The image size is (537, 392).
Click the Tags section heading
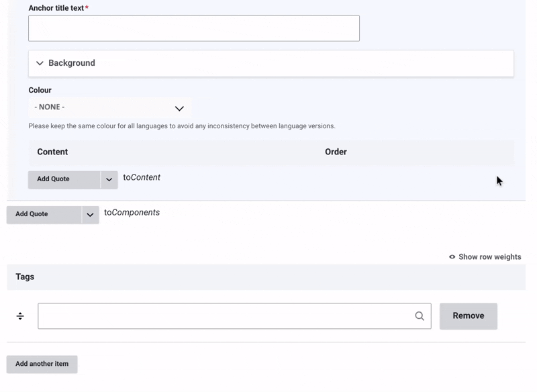tap(25, 277)
